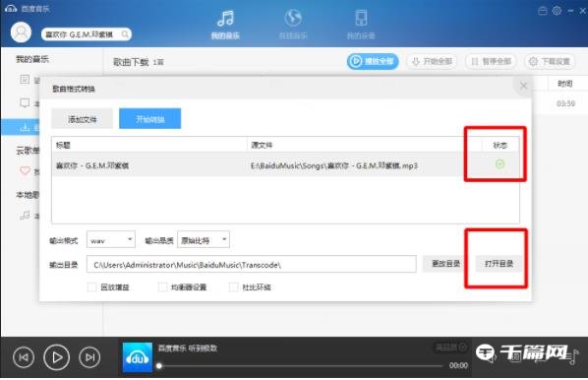588x380 pixels.
Task: Click the Time (时间) column header in the download list
Action: [564, 84]
